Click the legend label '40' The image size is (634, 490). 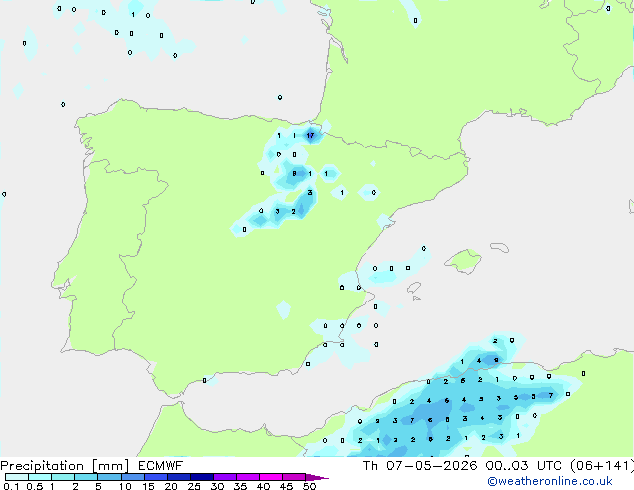coord(263,486)
